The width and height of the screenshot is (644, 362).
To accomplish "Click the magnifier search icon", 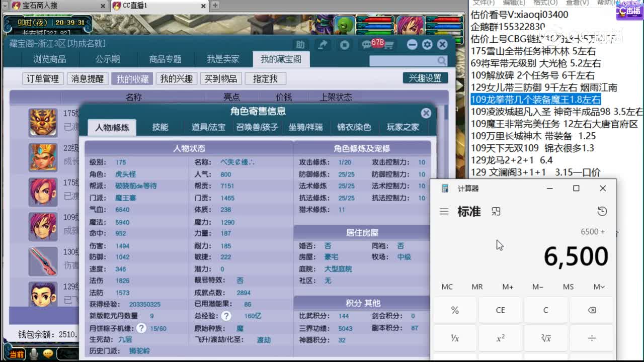I will [441, 60].
